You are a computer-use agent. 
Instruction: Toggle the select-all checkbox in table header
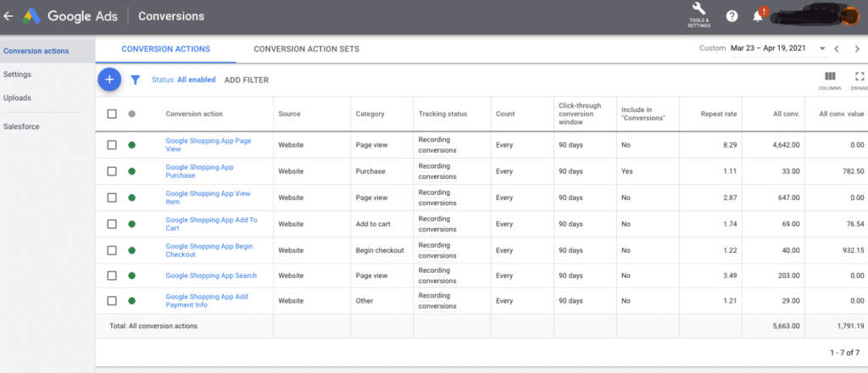click(112, 114)
